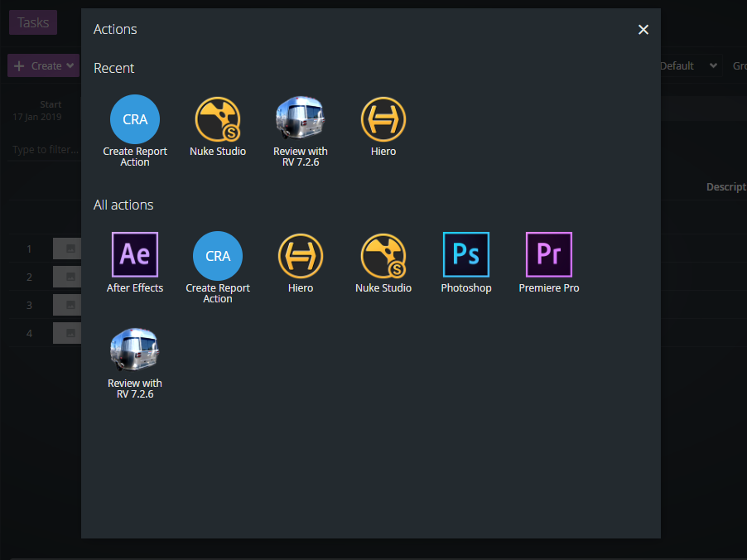This screenshot has width=747, height=560.
Task: Select thumbnail in task row 1
Action: (x=67, y=249)
